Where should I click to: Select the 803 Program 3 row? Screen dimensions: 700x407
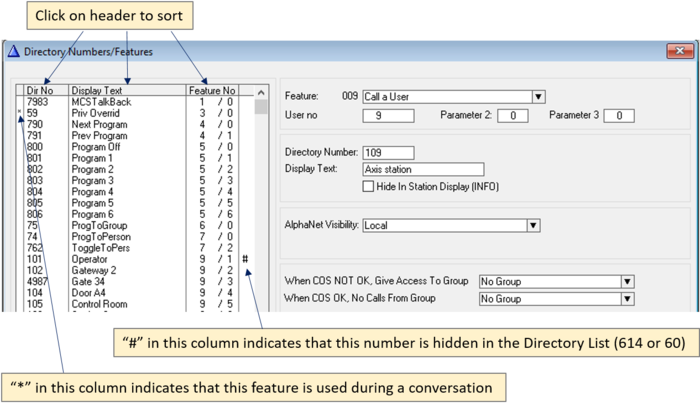[x=134, y=180]
